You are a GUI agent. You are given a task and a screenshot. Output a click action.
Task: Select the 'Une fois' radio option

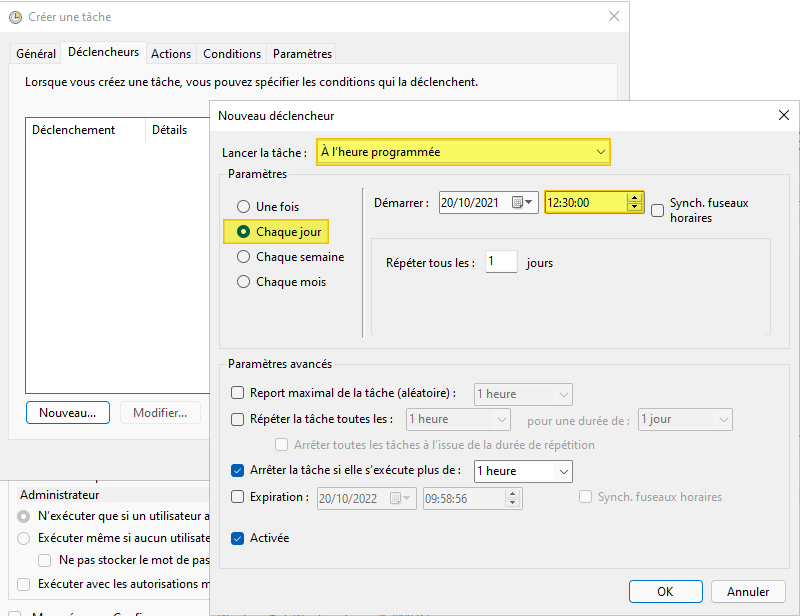(243, 206)
